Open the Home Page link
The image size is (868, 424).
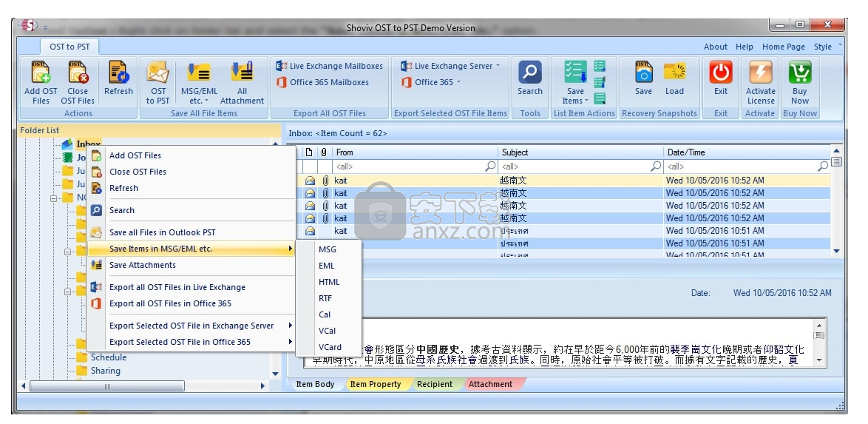(783, 47)
